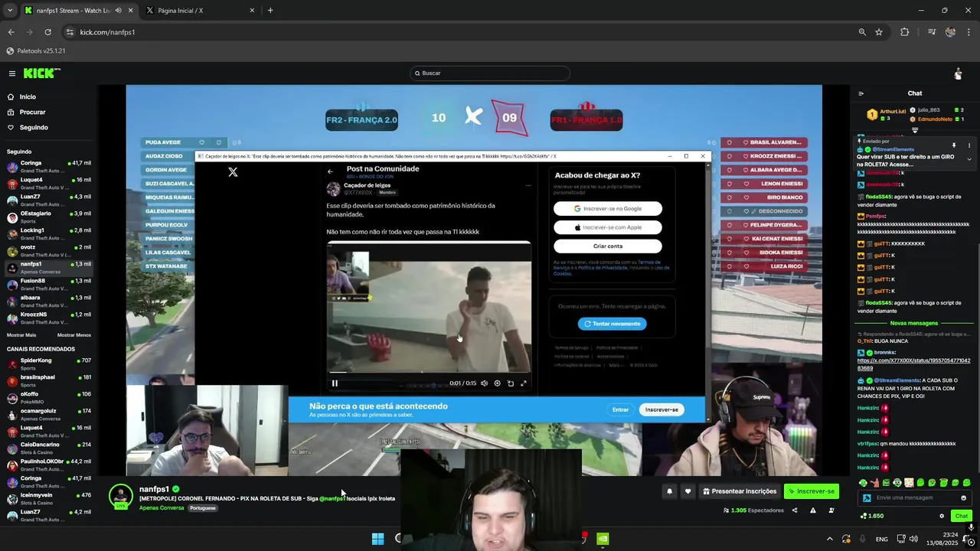Open the Kick hamburger sidebar menu
980x551 pixels.
[x=12, y=73]
